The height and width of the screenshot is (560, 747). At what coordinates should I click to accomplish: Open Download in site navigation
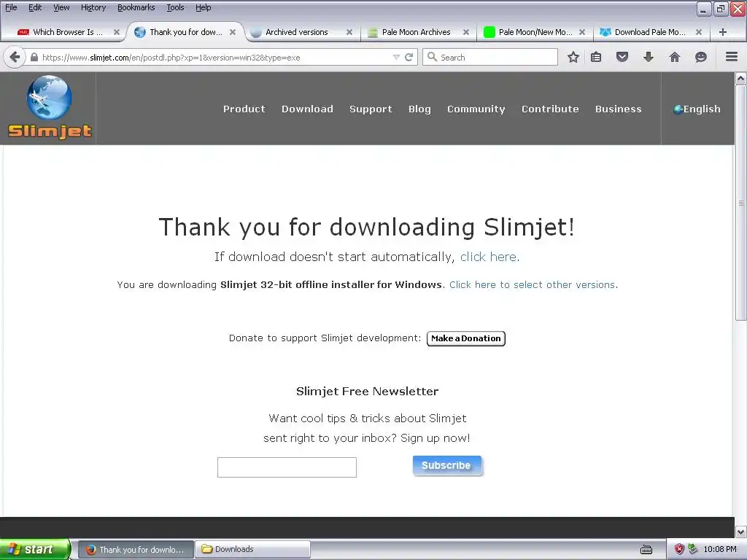[x=307, y=109]
